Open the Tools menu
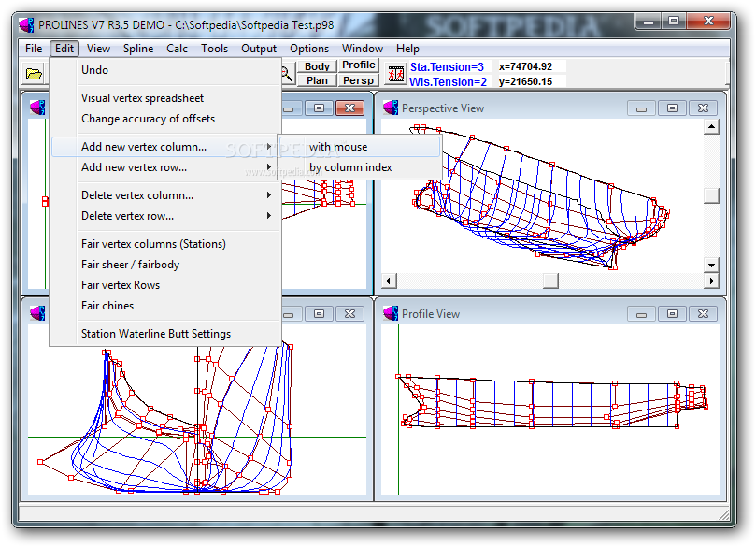The width and height of the screenshot is (756, 547). point(215,49)
